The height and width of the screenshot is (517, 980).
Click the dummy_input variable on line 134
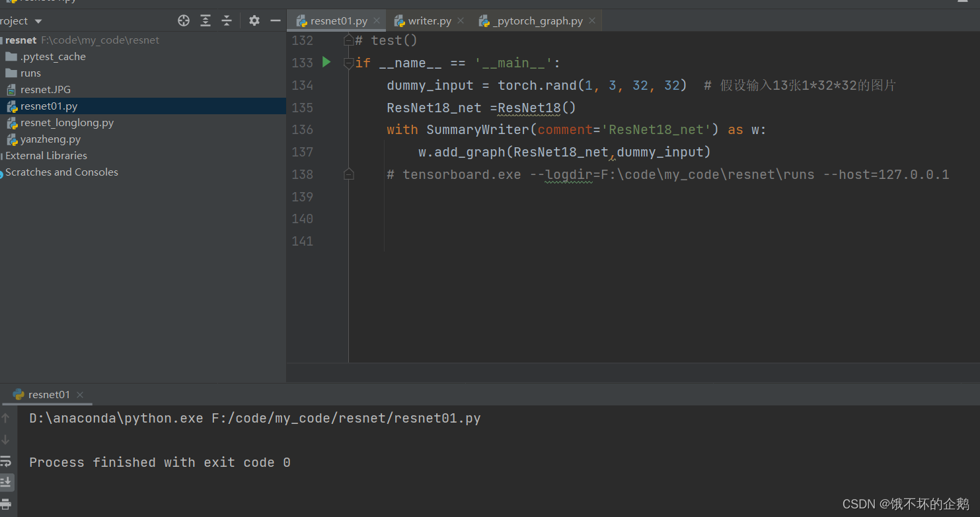pyautogui.click(x=430, y=85)
